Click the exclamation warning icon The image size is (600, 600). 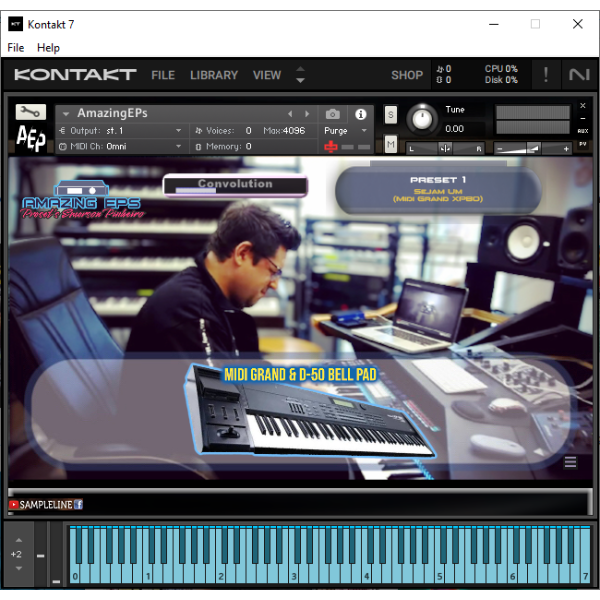(x=546, y=74)
